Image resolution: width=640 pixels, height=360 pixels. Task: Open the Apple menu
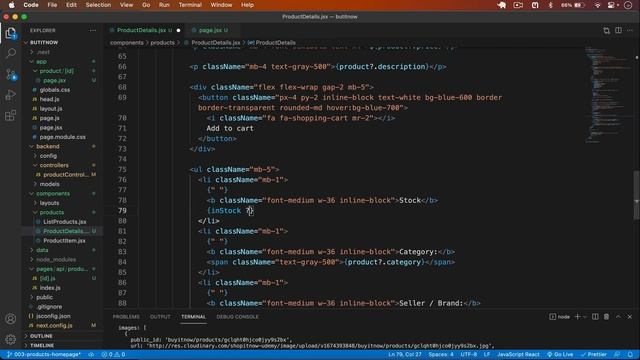click(11, 5)
